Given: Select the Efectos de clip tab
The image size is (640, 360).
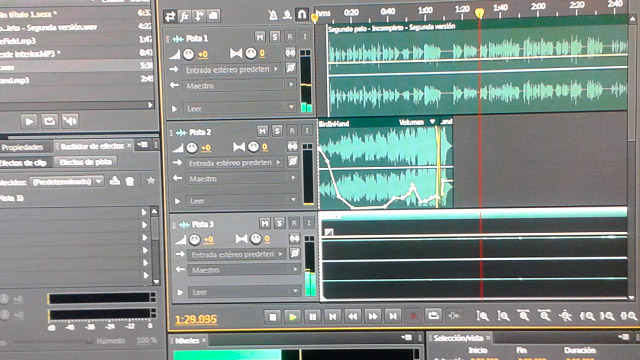Looking at the screenshot, I should [x=24, y=163].
